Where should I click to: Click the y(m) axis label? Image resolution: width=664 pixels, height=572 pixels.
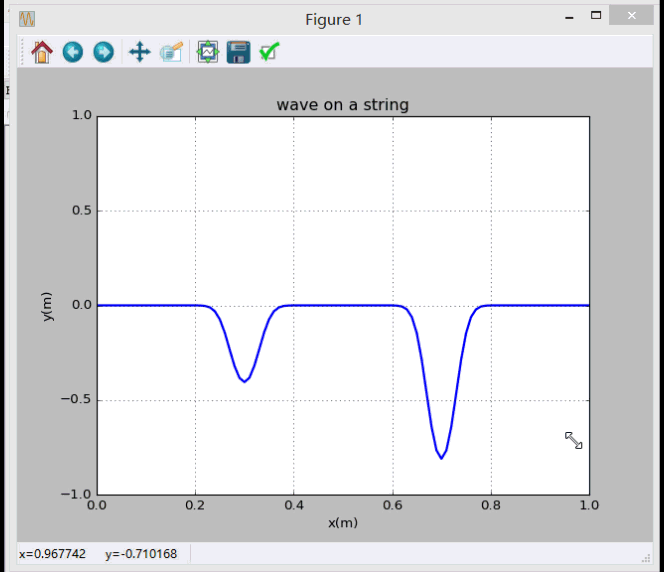(x=47, y=307)
